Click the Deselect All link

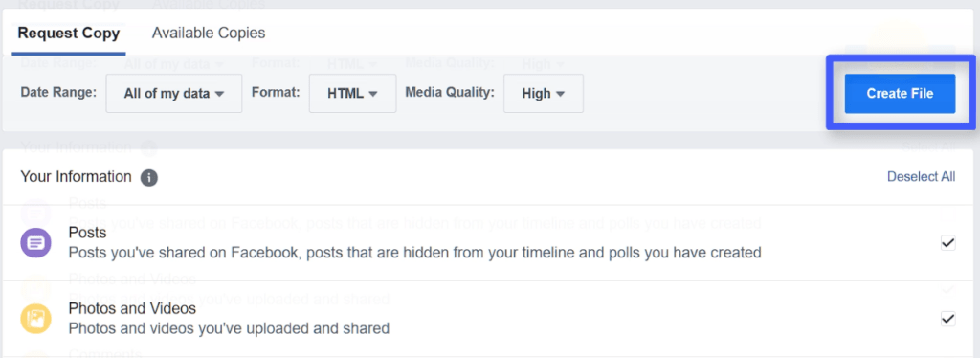pos(922,177)
